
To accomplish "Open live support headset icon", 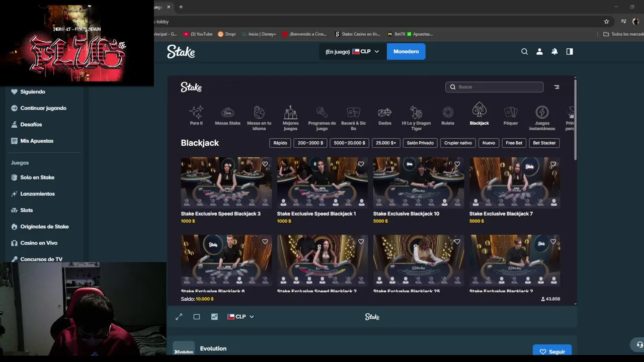I will click(x=639, y=345).
